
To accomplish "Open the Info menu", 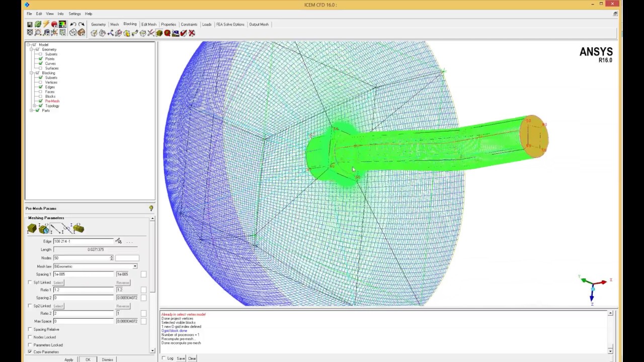I will [x=60, y=14].
